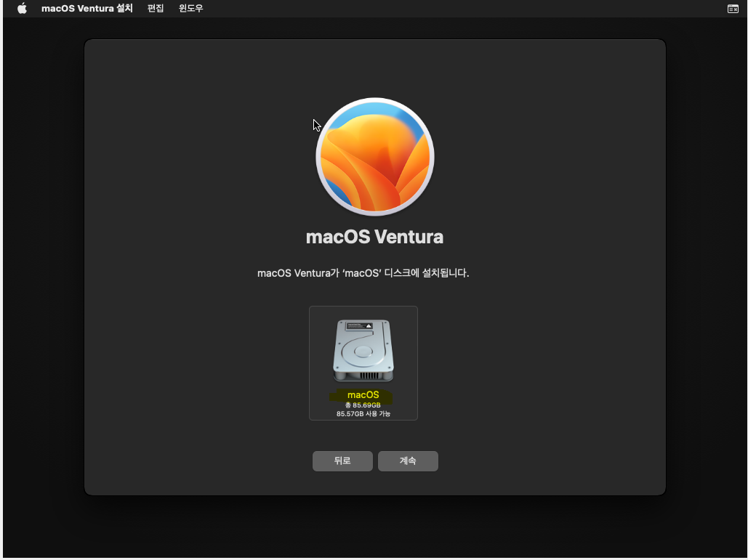Click the 85.57GB 사용 가능 text

coord(363,414)
